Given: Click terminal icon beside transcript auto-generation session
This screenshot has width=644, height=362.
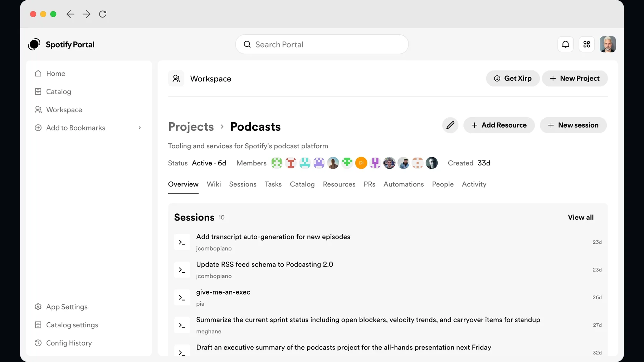Looking at the screenshot, I should tap(182, 242).
